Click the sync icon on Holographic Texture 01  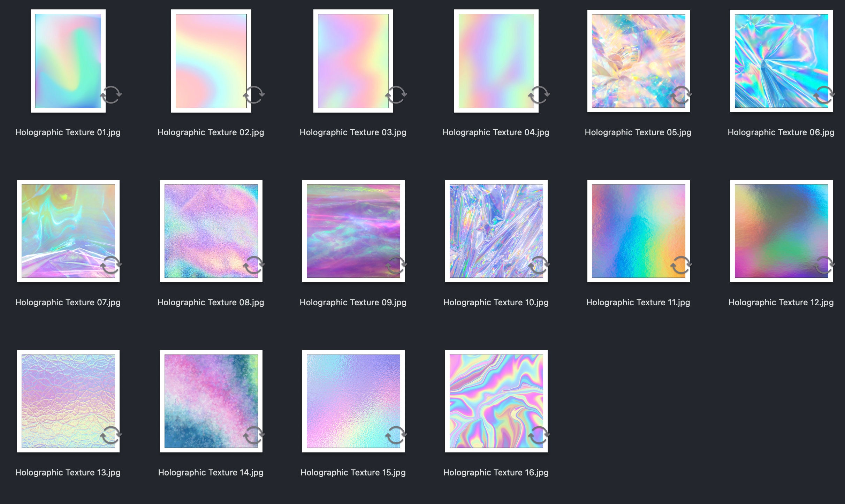tap(113, 94)
